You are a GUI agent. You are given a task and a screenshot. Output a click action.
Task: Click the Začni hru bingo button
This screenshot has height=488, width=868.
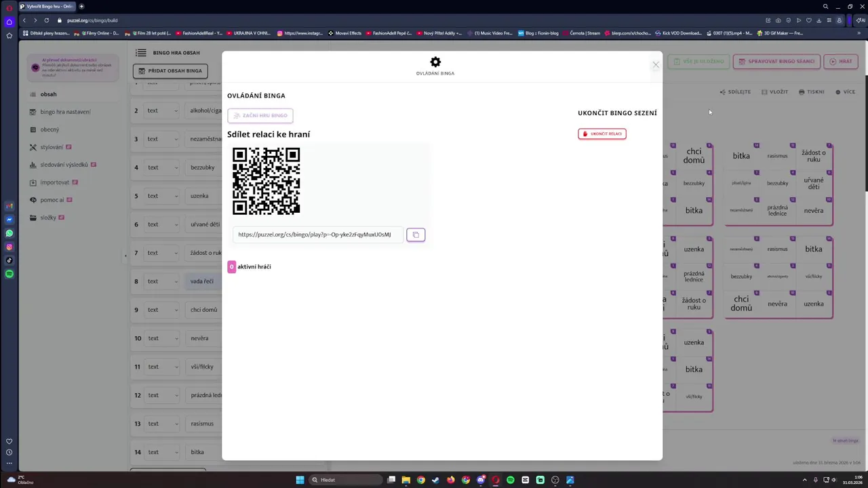(260, 115)
